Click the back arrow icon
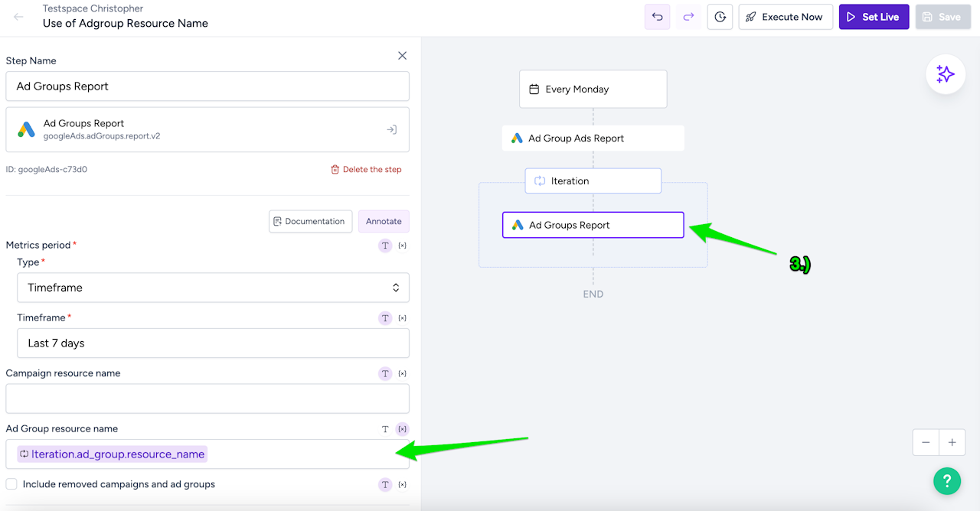Viewport: 980px width, 511px height. click(18, 17)
